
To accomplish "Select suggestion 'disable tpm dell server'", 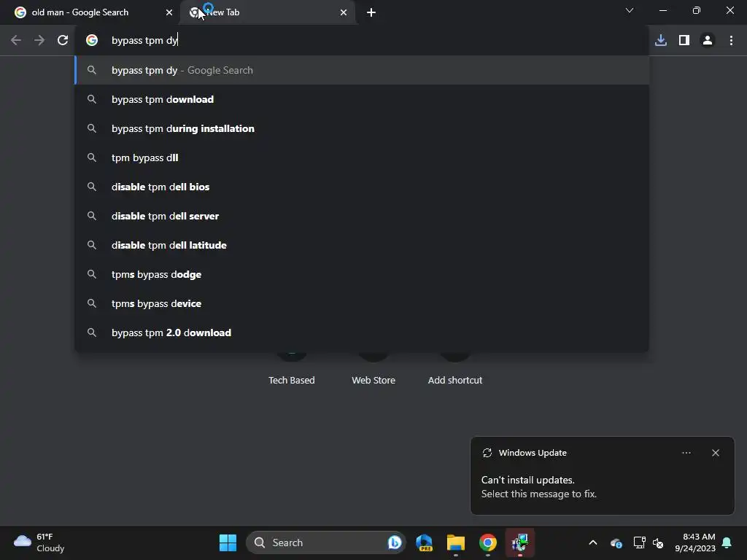I will click(362, 216).
